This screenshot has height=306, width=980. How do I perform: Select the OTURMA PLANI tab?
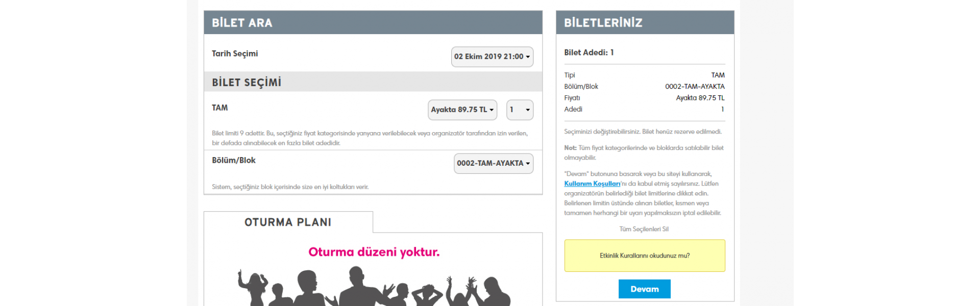pos(288,222)
